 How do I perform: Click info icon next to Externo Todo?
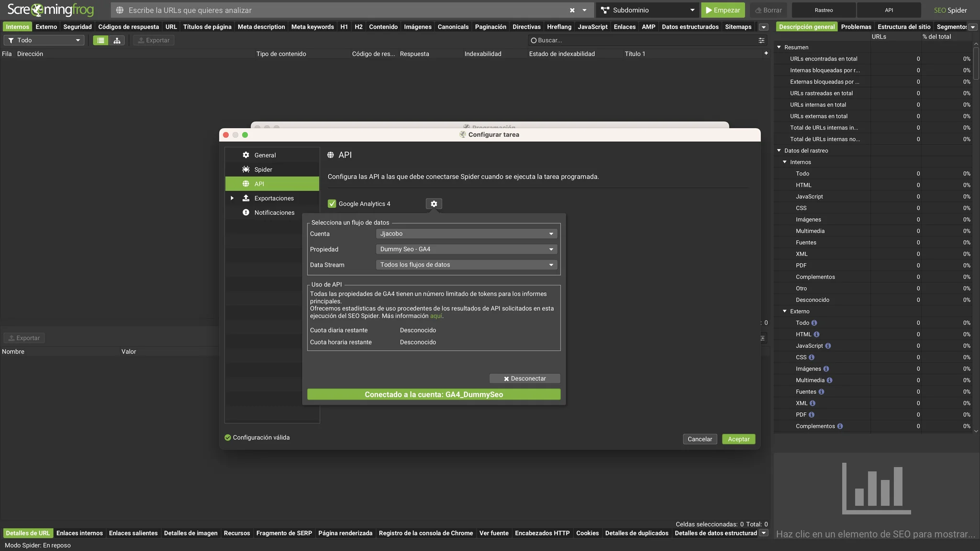[814, 323]
